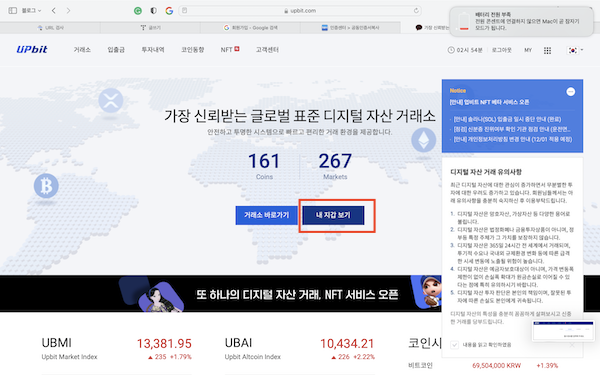Switch to the 글쓰기 tab
The width and height of the screenshot is (600, 375).
[150, 28]
